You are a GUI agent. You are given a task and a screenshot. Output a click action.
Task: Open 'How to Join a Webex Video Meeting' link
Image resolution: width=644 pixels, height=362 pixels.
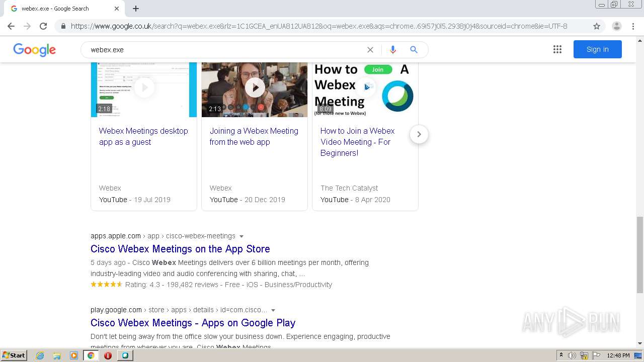357,142
